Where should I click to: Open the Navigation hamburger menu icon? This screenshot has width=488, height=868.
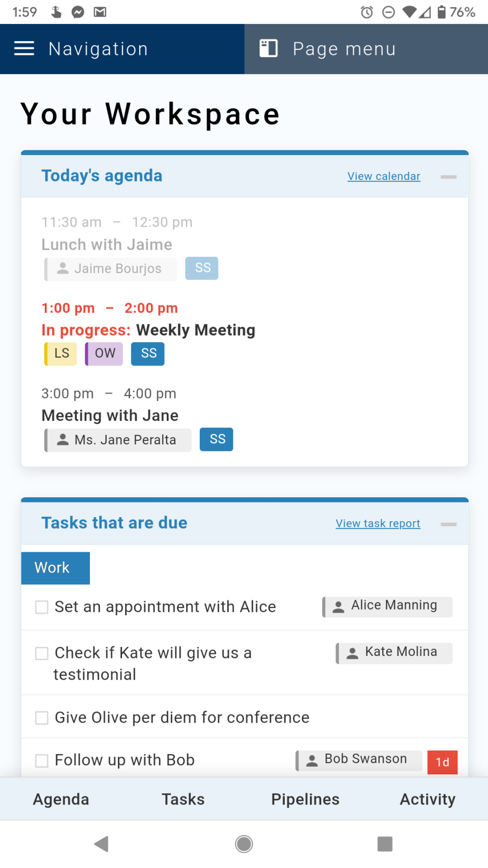24,49
